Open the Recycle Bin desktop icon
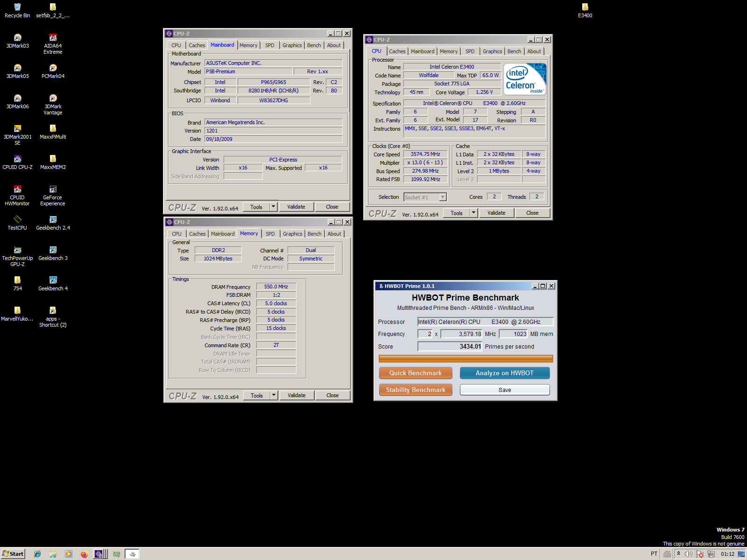The height and width of the screenshot is (560, 747). click(x=17, y=10)
